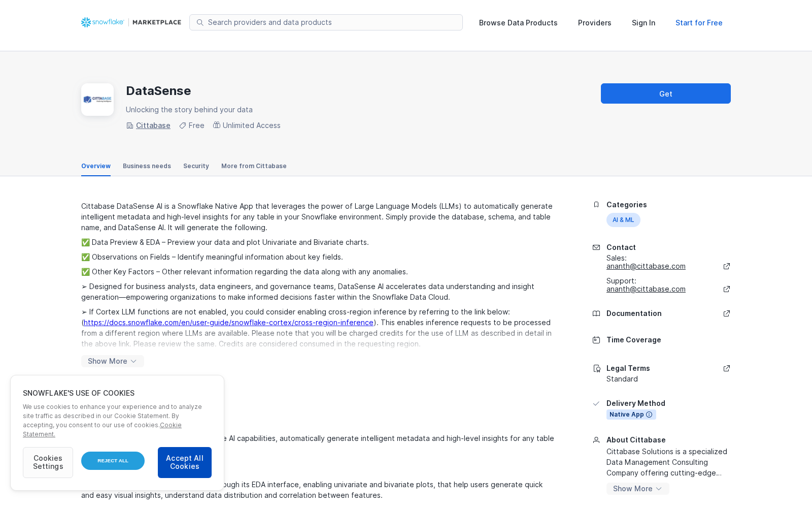Open the Business needs tab
812x508 pixels.
[x=147, y=166]
